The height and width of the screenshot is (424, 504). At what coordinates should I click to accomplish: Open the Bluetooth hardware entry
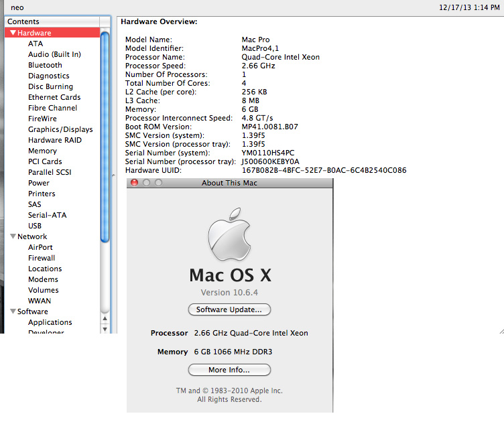(45, 65)
